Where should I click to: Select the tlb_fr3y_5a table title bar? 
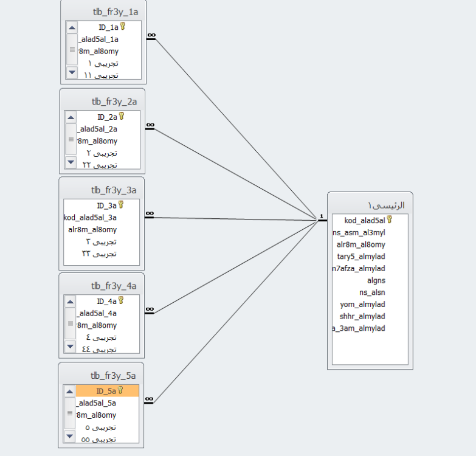pos(101,376)
